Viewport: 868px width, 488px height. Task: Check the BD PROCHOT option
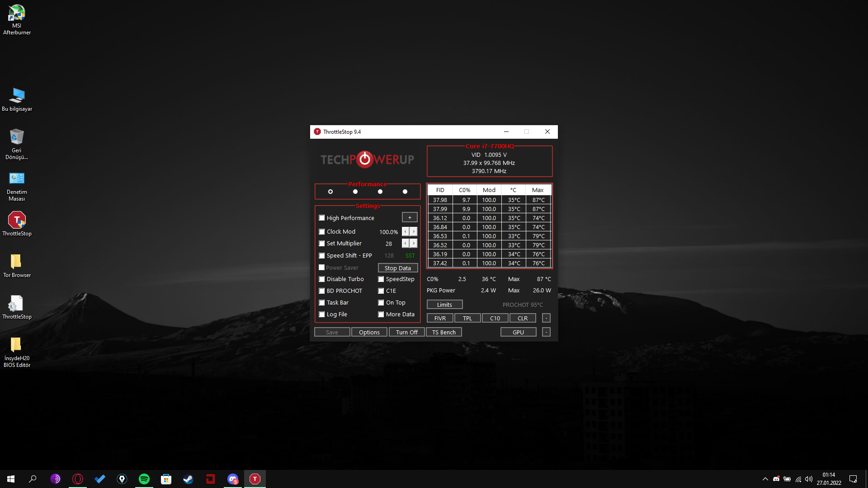coord(322,291)
